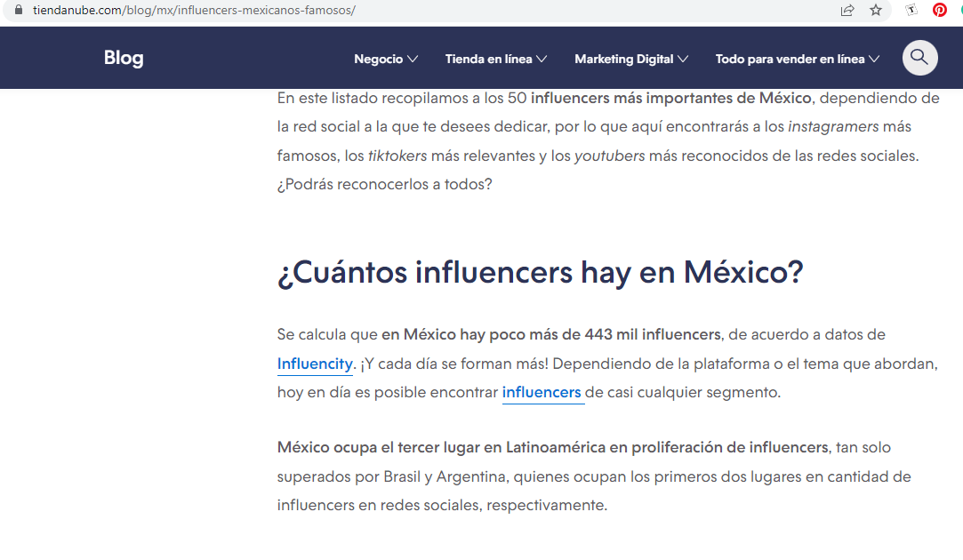Bookmark this page with the star icon
Image resolution: width=963 pixels, height=560 pixels.
tap(876, 11)
